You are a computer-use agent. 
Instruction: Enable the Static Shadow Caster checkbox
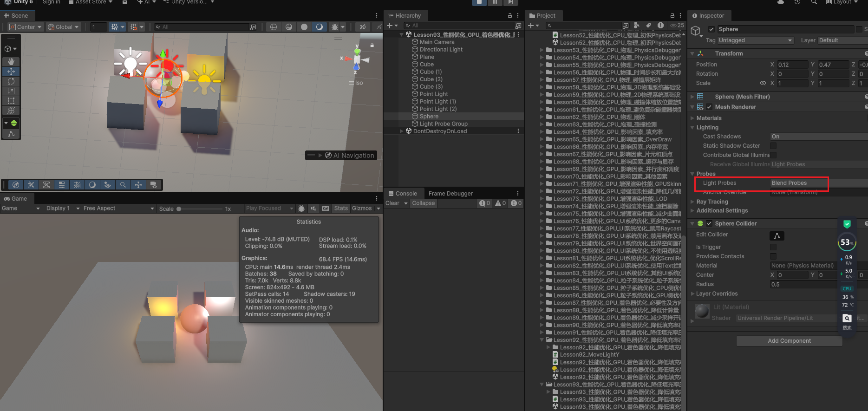[773, 146]
